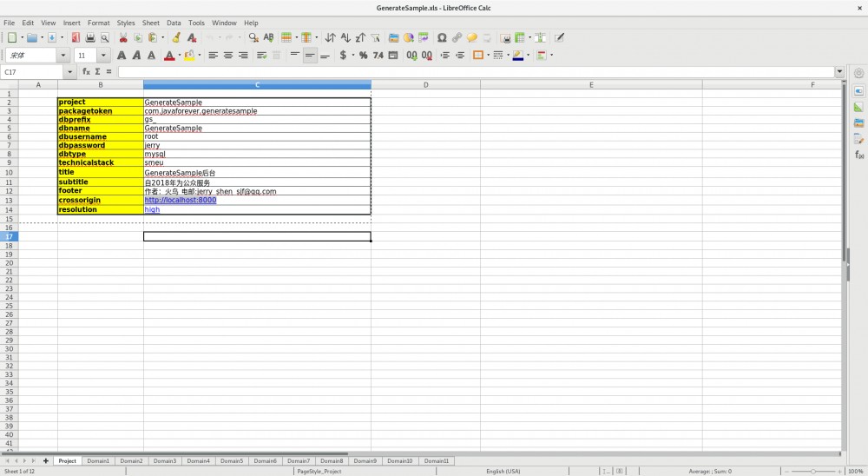This screenshot has width=868, height=476.
Task: Click the Copy icon
Action: [138, 37]
